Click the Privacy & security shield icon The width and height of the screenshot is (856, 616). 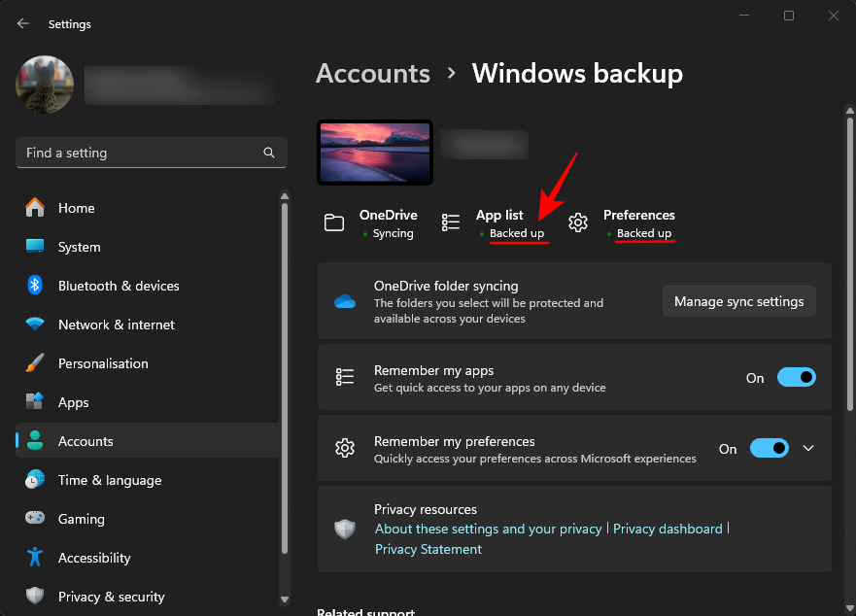pos(35,597)
